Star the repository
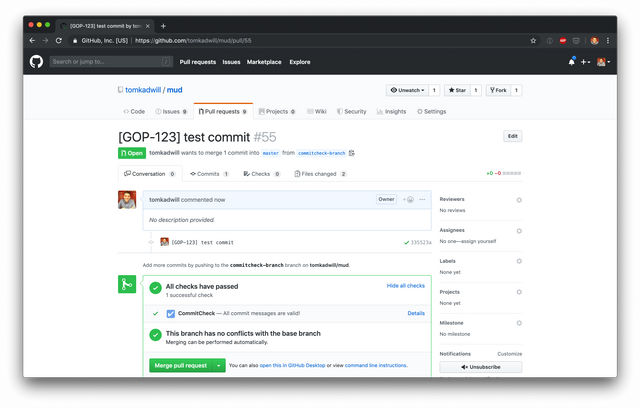This screenshot has height=408, width=640. coord(457,90)
